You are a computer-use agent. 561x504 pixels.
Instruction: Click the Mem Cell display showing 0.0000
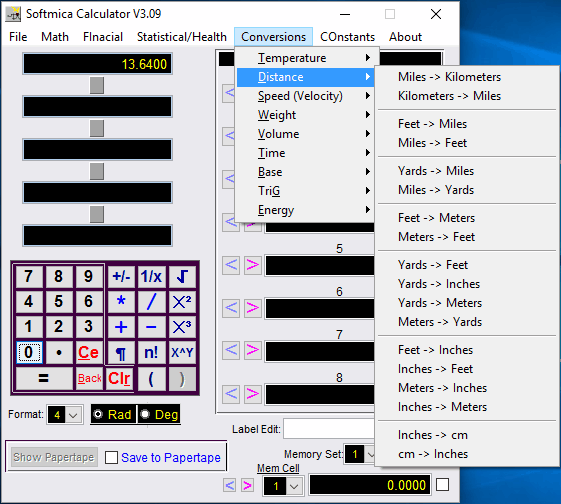point(370,485)
